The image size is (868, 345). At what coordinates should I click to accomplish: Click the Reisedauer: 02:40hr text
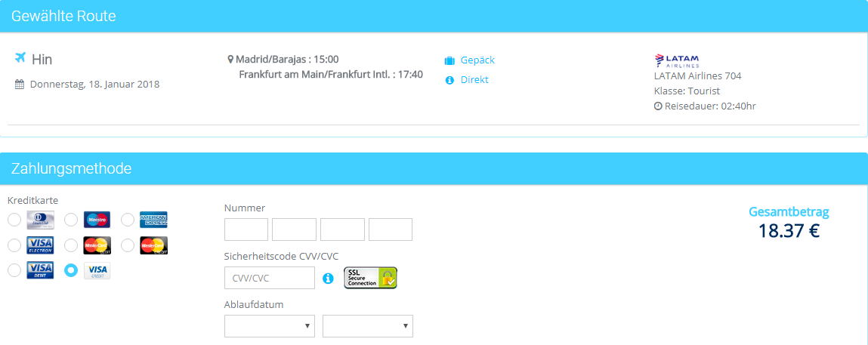point(710,106)
